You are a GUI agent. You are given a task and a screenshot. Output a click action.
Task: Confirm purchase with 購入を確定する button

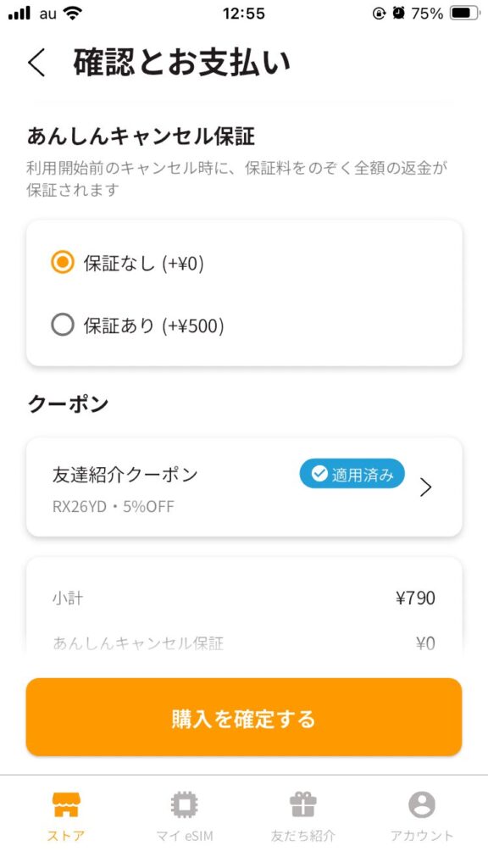pyautogui.click(x=244, y=717)
